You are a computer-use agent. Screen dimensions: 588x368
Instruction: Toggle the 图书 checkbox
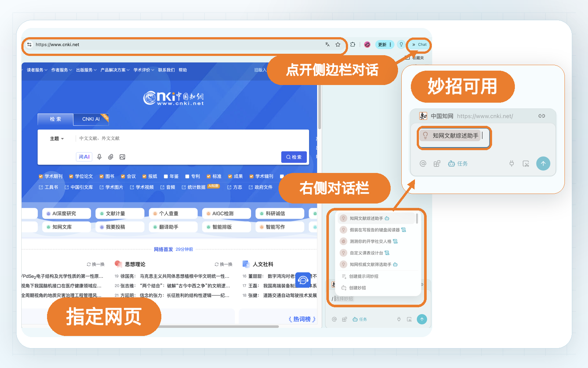(x=101, y=176)
